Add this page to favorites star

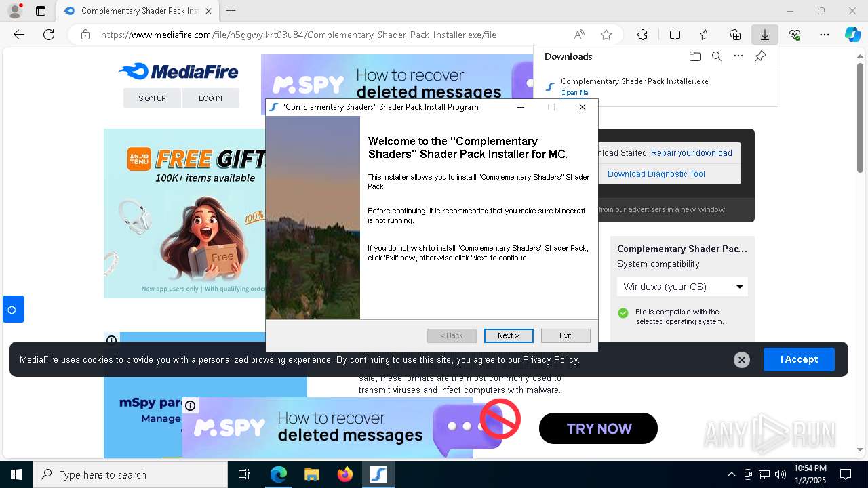coord(606,35)
